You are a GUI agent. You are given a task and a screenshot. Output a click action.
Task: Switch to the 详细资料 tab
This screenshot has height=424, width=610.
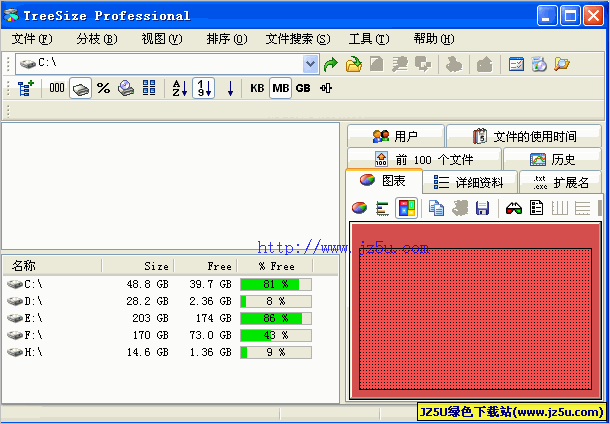pos(470,182)
